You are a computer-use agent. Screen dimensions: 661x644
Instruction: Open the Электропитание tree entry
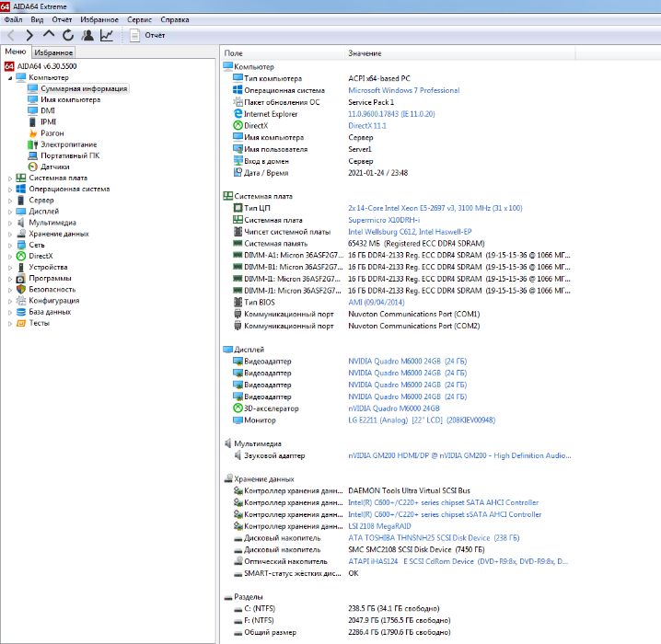(x=68, y=144)
